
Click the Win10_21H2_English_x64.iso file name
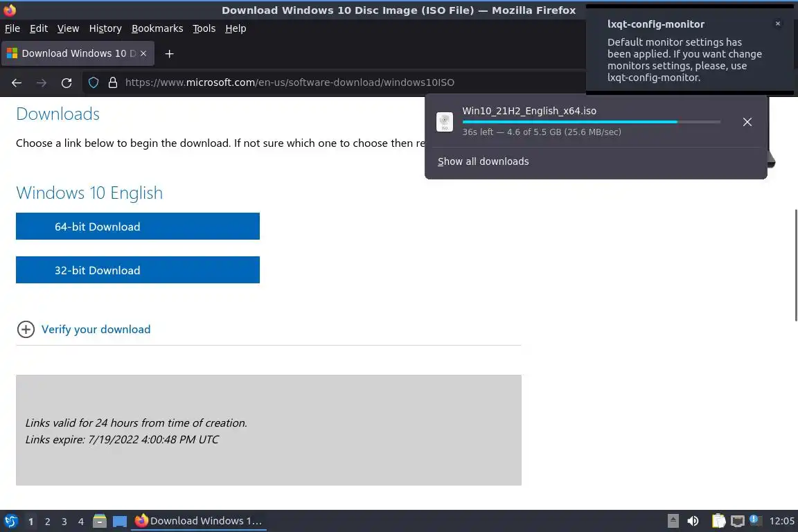529,111
